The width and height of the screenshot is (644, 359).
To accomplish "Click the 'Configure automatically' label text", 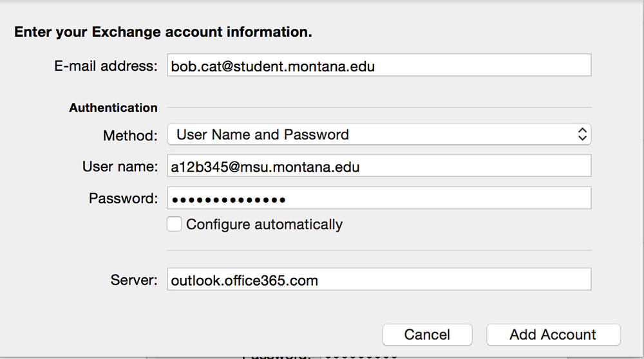I will pyautogui.click(x=264, y=225).
